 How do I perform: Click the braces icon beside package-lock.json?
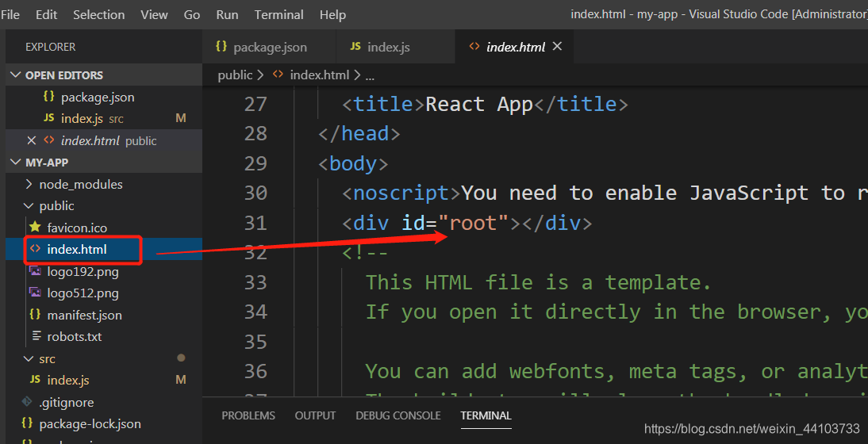pyautogui.click(x=26, y=423)
